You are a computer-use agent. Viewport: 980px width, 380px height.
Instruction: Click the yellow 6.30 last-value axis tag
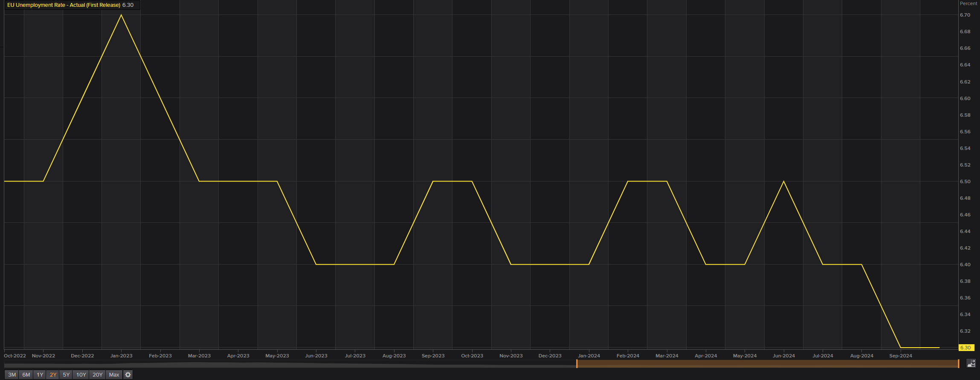(966, 348)
